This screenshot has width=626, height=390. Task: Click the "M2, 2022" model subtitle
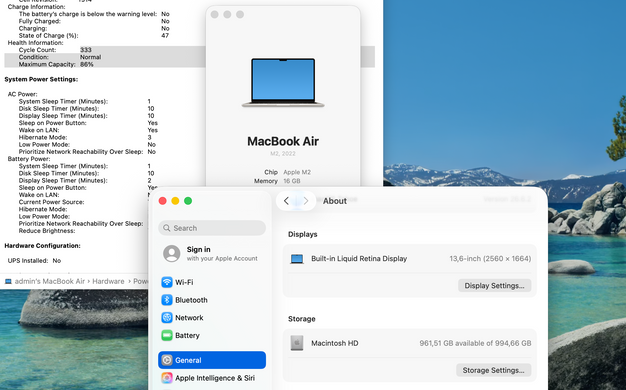(x=283, y=154)
